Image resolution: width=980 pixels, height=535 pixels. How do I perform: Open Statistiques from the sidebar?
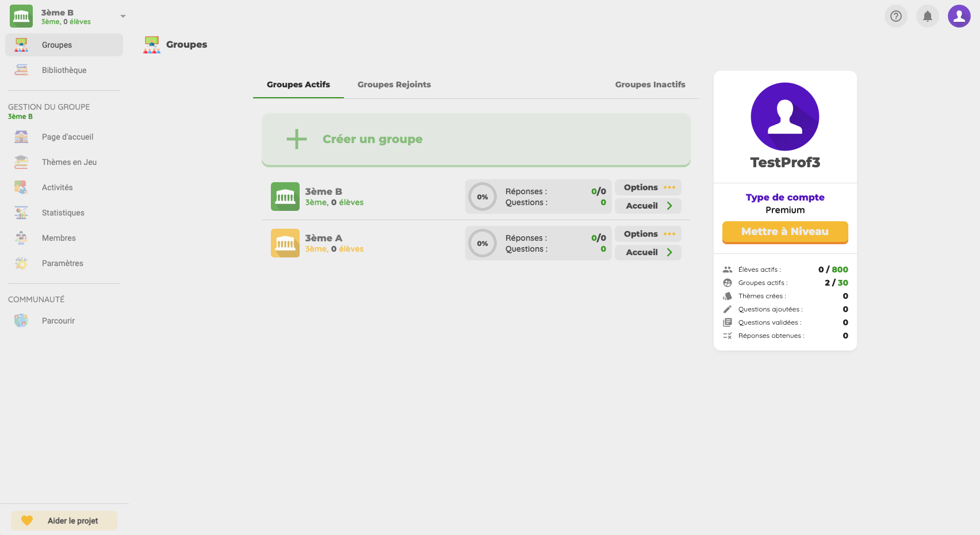[x=63, y=213]
